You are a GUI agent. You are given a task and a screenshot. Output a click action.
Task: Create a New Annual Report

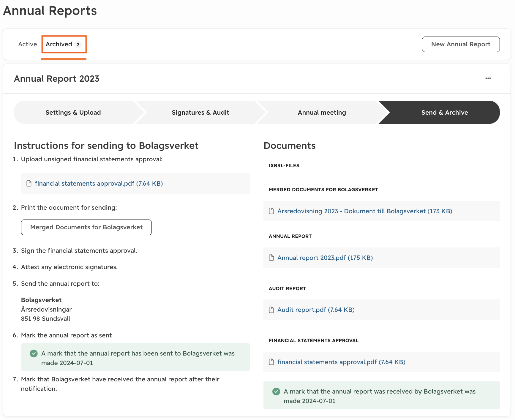click(461, 44)
